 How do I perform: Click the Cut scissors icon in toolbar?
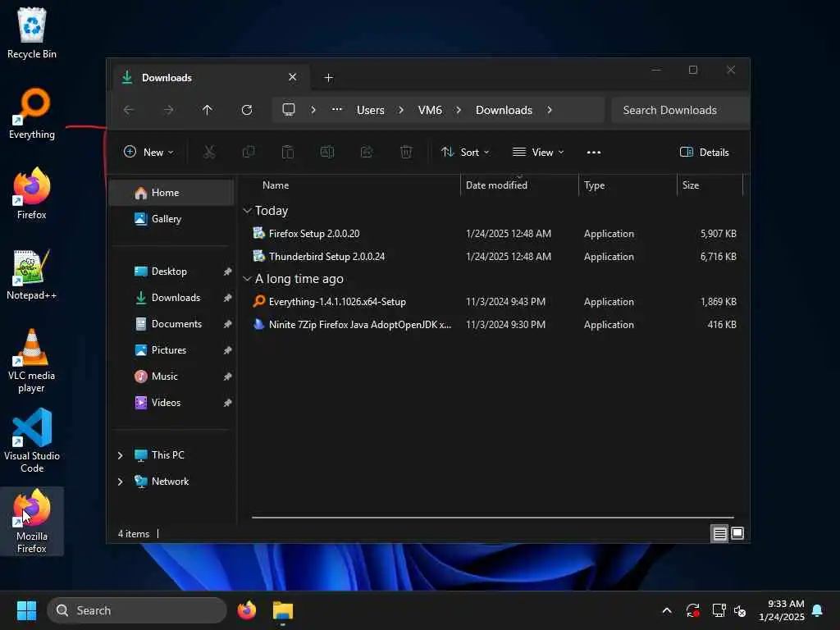[209, 153]
